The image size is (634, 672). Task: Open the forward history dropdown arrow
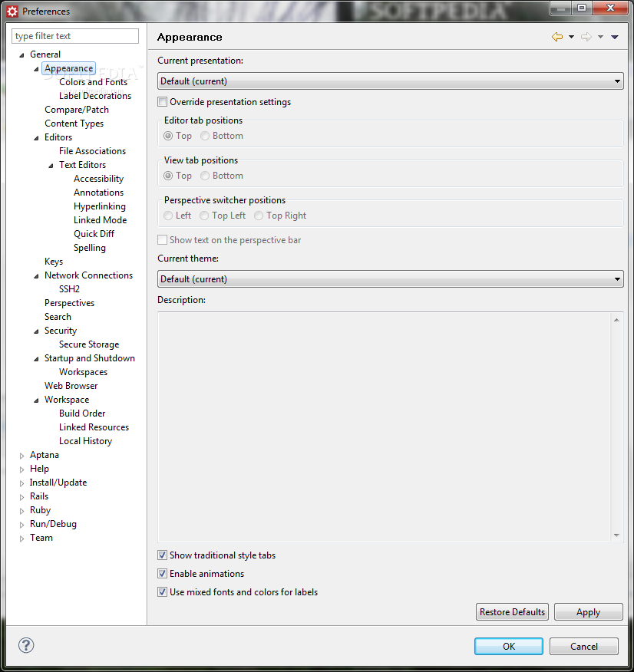600,37
